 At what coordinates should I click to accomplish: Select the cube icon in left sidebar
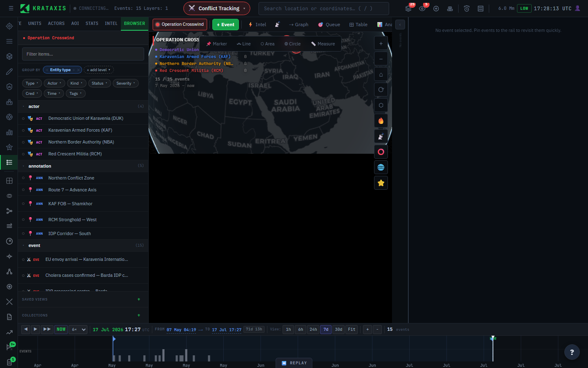click(x=9, y=56)
